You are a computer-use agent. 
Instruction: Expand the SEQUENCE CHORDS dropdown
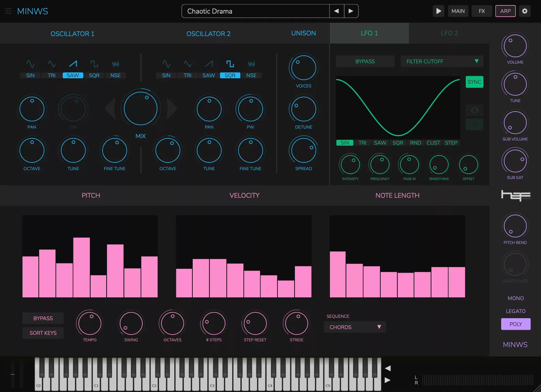point(354,327)
